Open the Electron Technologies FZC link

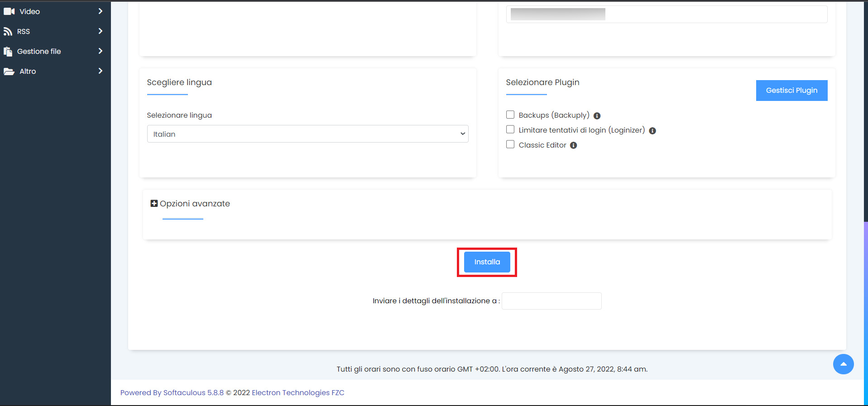[x=298, y=392]
